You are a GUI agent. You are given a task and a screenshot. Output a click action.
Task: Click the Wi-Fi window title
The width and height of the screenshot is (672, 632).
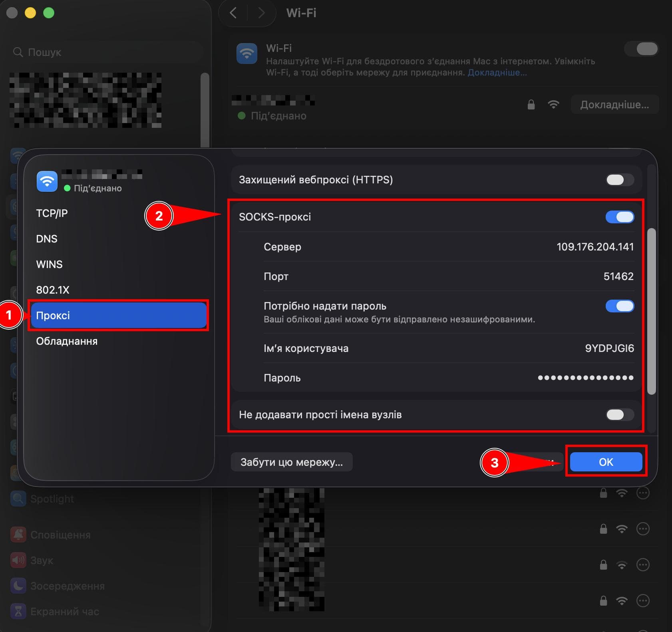pos(301,13)
